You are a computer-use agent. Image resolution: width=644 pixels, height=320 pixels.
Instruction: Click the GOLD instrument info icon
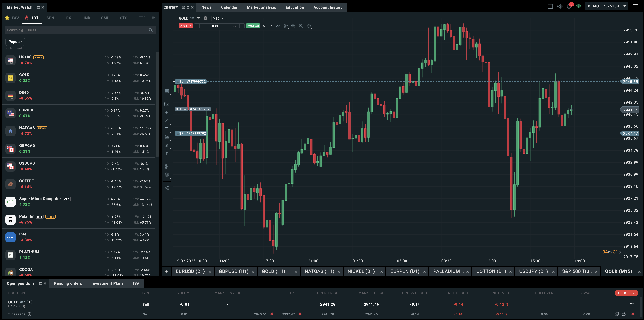pos(206,18)
